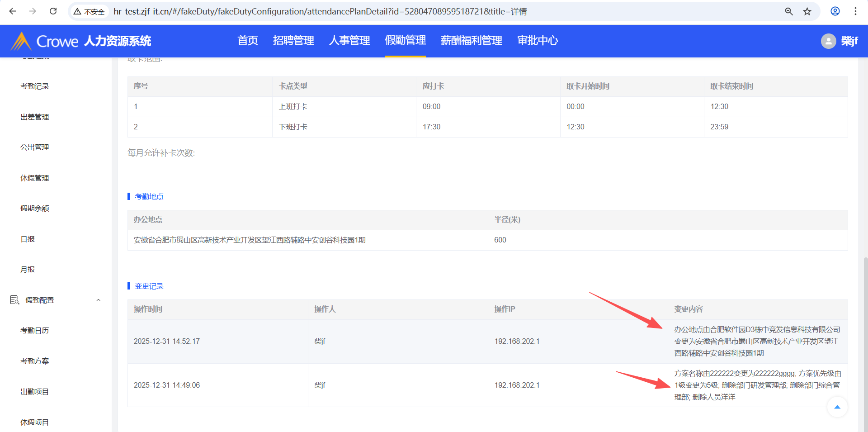The height and width of the screenshot is (432, 868).
Task: Click the timestamp 2025-12-31 14:49:06
Action: click(x=167, y=385)
